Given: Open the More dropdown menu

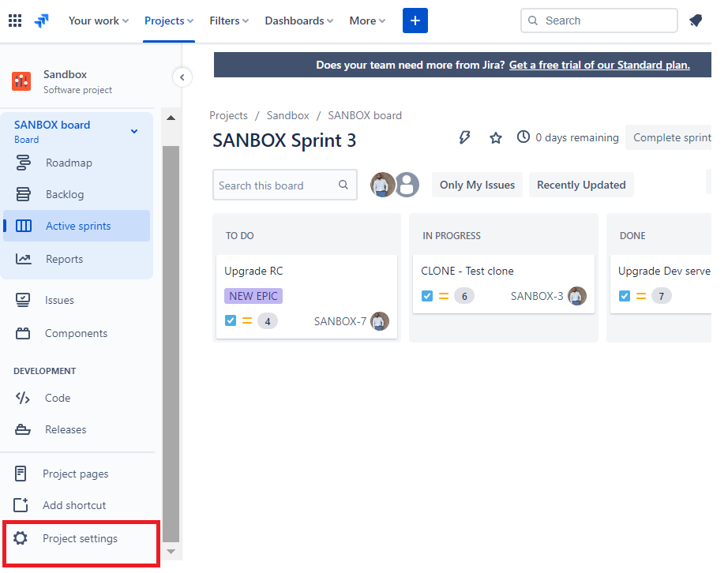Looking at the screenshot, I should click(x=367, y=21).
